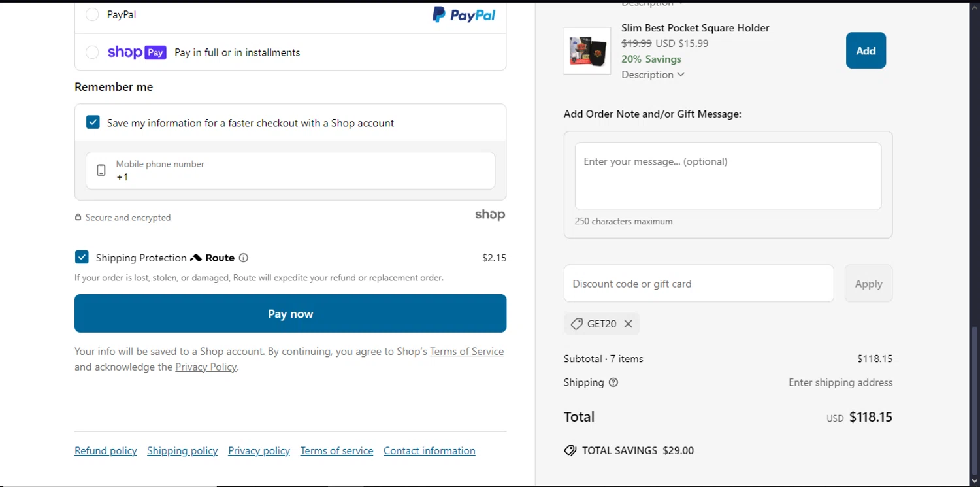
Task: Click the Shop Pay logo
Action: click(137, 52)
